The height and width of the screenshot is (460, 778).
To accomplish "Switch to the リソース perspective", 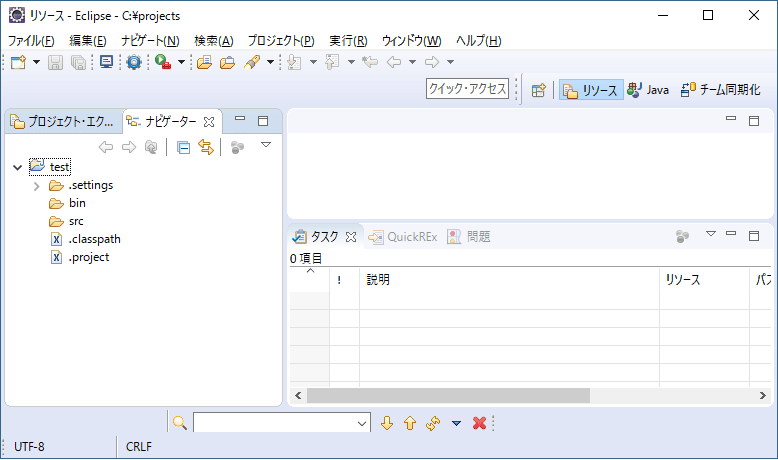I will pos(591,90).
